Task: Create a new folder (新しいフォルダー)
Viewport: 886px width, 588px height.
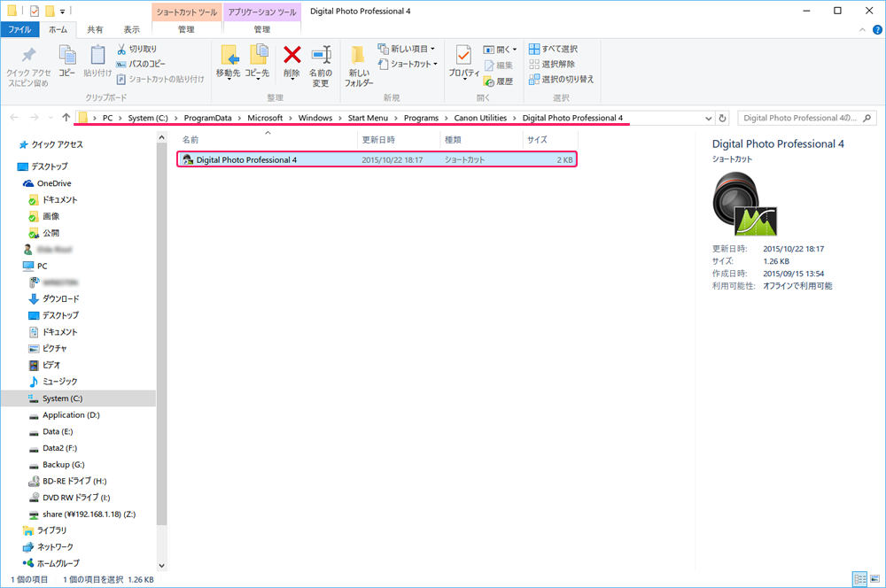Action: [x=359, y=66]
